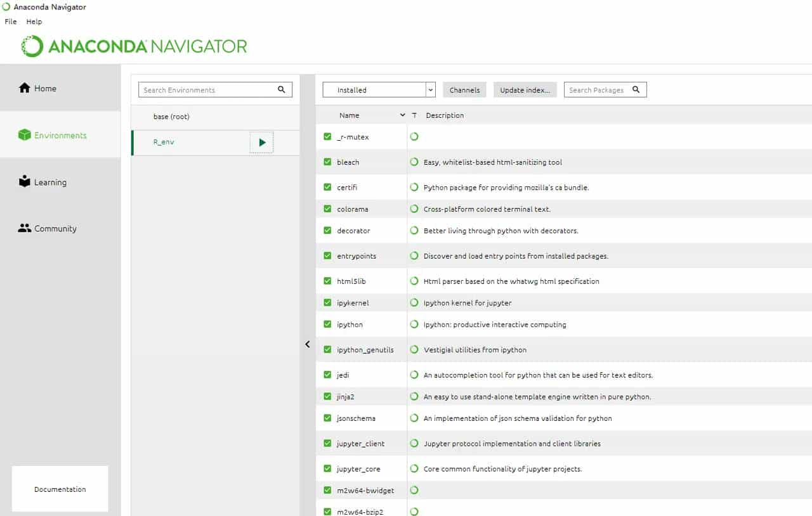Toggle the ipykernel package checkbox
The width and height of the screenshot is (812, 516).
click(327, 303)
